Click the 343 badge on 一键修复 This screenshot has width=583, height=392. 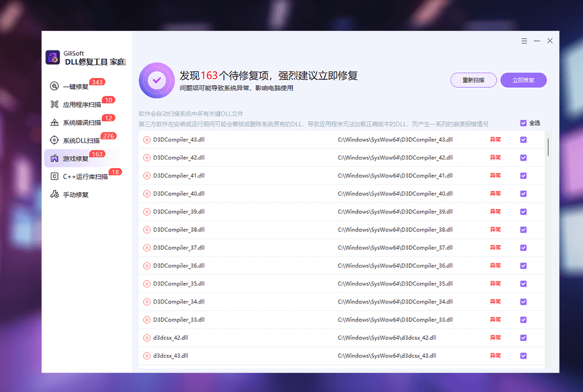pos(97,82)
